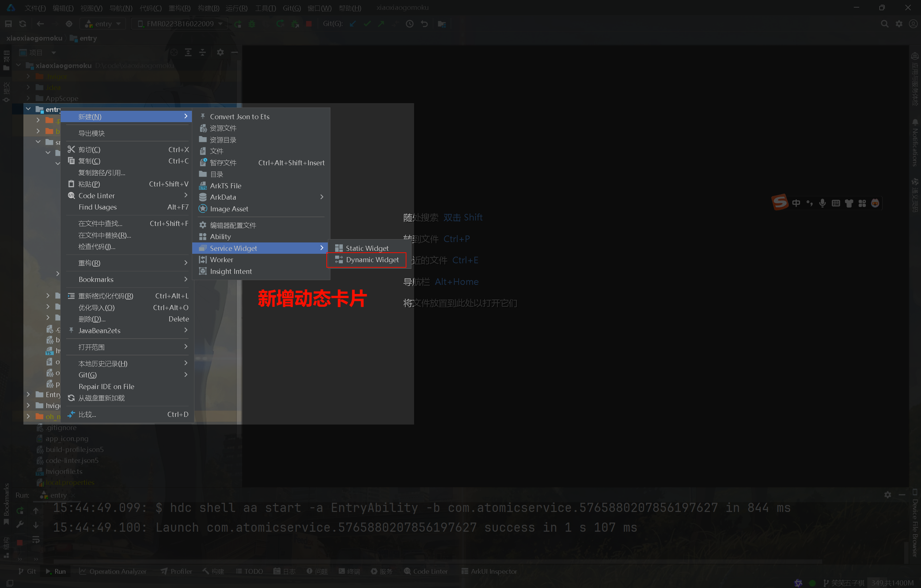This screenshot has height=588, width=921.
Task: Click Dynamic Widget in the submenu
Action: (x=372, y=260)
